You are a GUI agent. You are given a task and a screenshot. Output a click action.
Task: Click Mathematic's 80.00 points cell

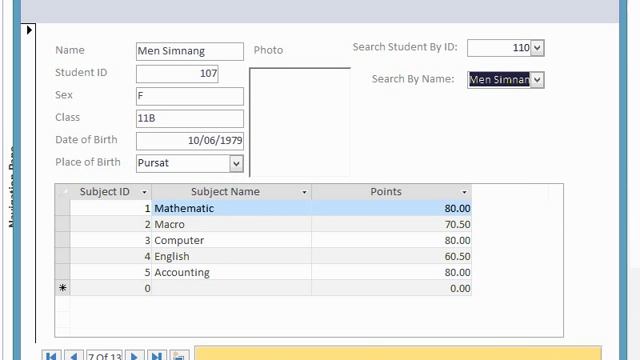pyautogui.click(x=391, y=208)
